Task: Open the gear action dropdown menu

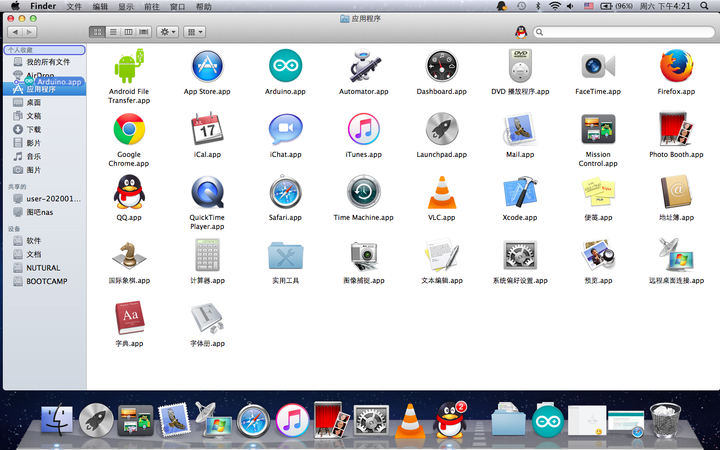Action: coord(168,32)
